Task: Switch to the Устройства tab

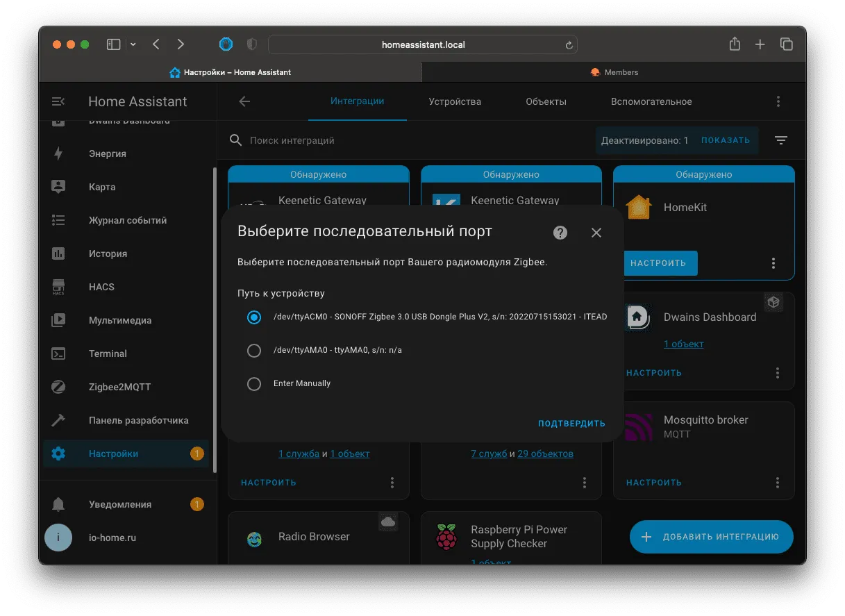Action: 455,101
